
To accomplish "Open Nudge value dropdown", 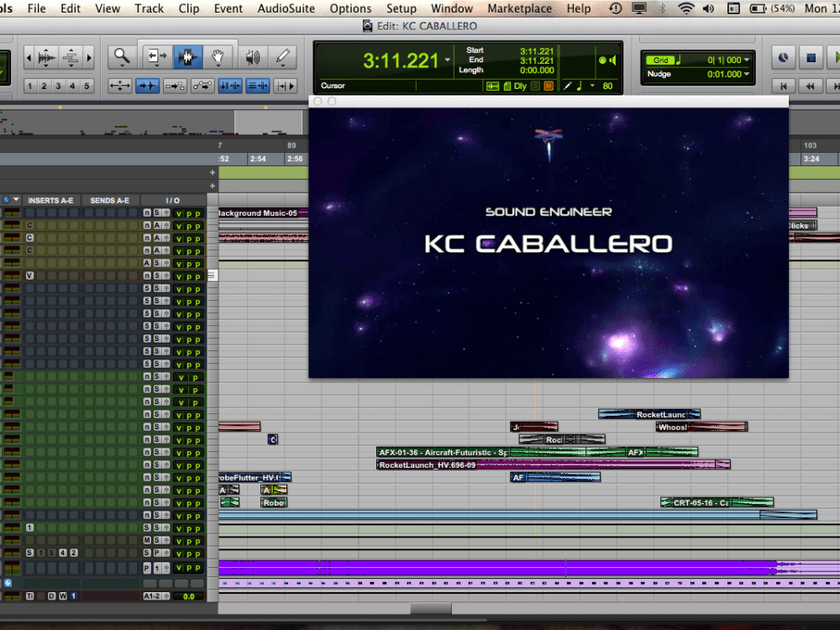I will tap(746, 74).
